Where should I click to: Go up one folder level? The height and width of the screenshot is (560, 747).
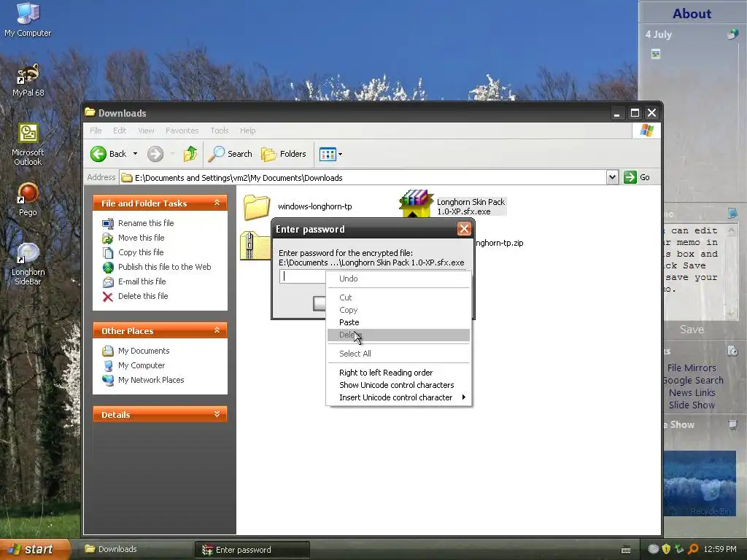pos(190,154)
